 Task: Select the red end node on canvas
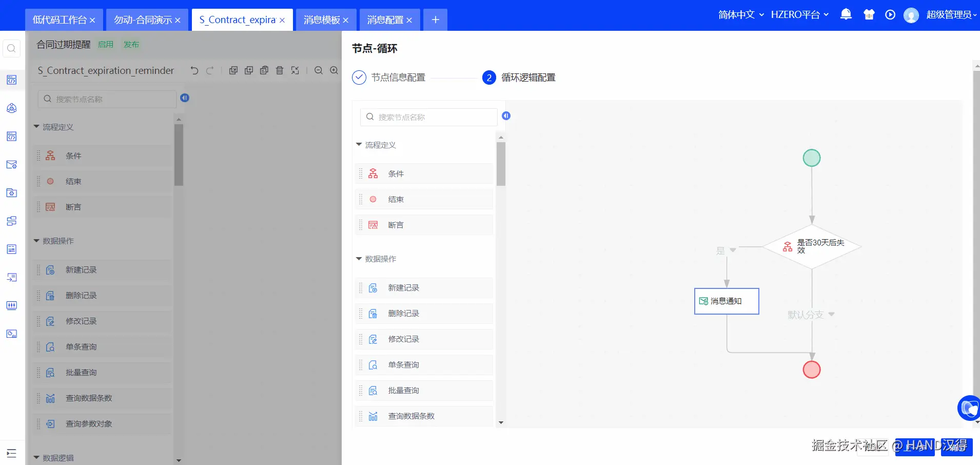tap(812, 370)
